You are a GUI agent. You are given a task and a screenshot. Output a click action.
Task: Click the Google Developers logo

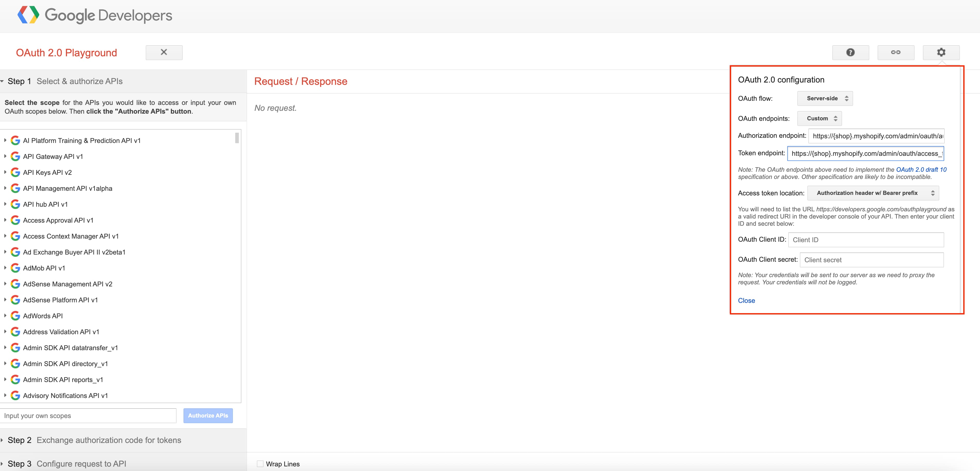coord(95,15)
